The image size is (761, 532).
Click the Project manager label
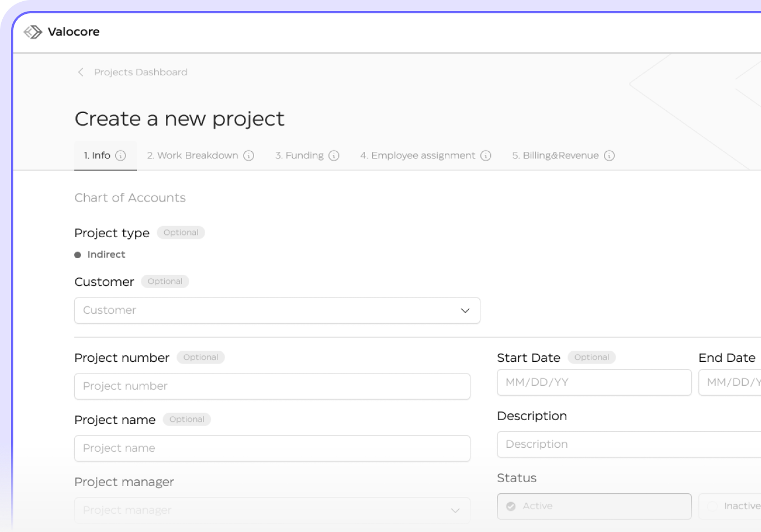point(124,482)
